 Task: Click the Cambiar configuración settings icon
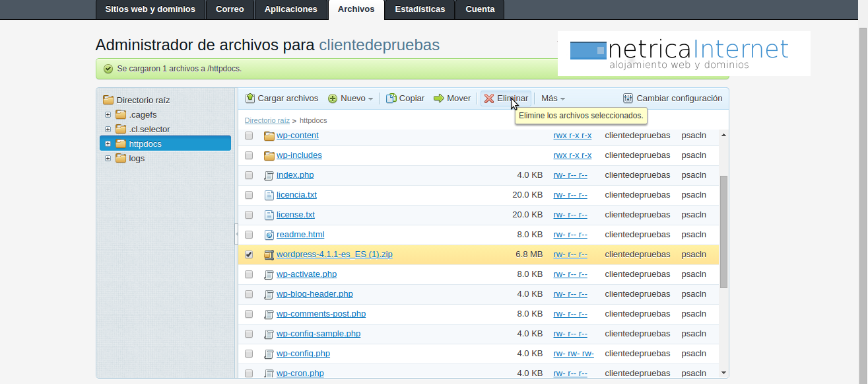pyautogui.click(x=628, y=98)
